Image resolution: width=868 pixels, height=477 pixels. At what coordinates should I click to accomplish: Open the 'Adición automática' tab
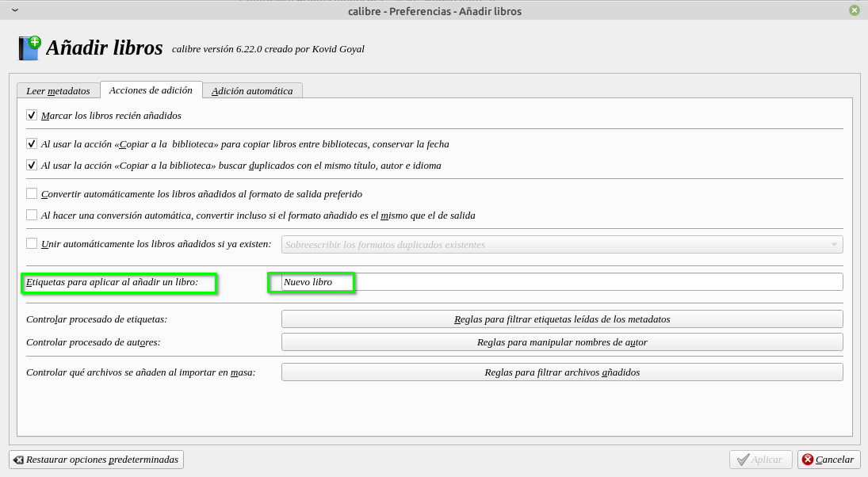coord(252,91)
